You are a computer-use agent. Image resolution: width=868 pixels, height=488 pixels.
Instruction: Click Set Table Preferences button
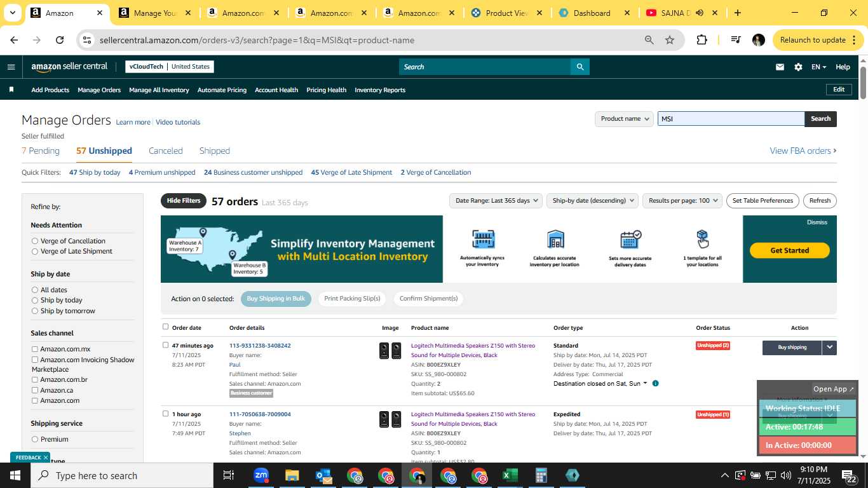[763, 201]
